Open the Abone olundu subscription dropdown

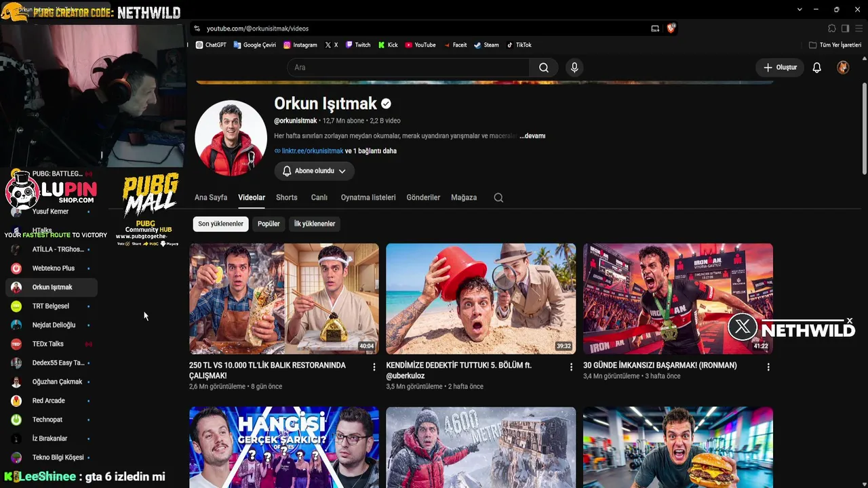314,171
